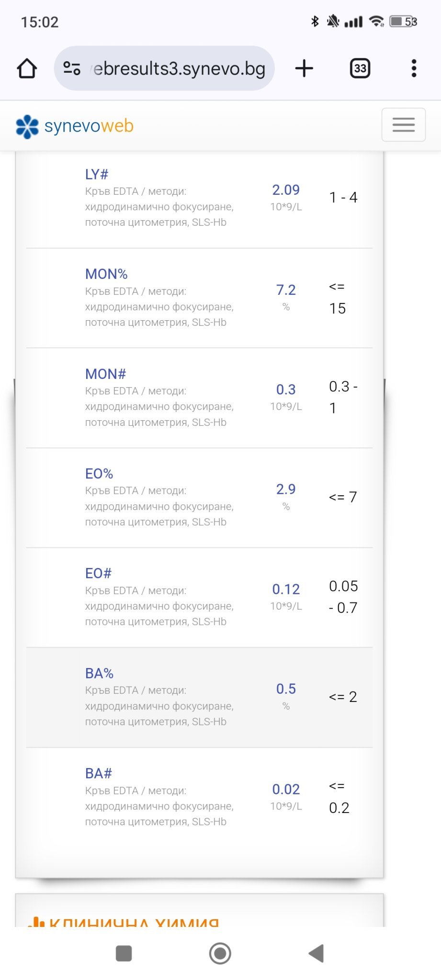
Task: Open the tab switcher showing 33 tabs
Action: tap(360, 68)
